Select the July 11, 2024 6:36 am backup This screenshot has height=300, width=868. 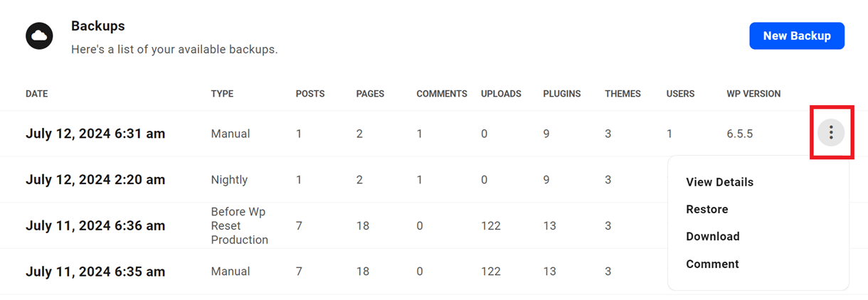pyautogui.click(x=95, y=225)
